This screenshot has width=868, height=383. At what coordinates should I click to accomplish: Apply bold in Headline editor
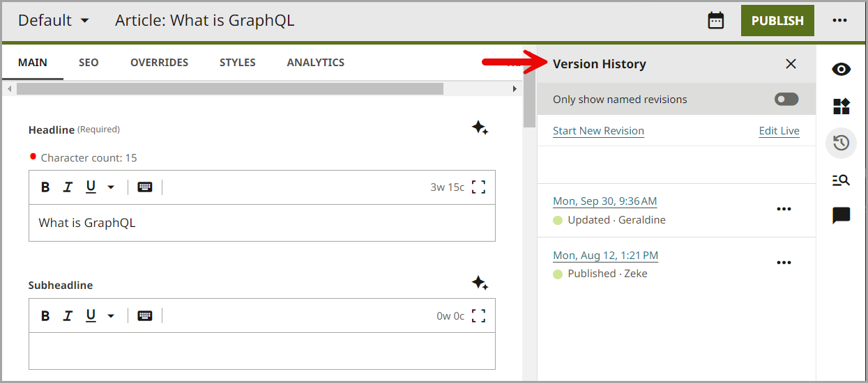point(45,187)
